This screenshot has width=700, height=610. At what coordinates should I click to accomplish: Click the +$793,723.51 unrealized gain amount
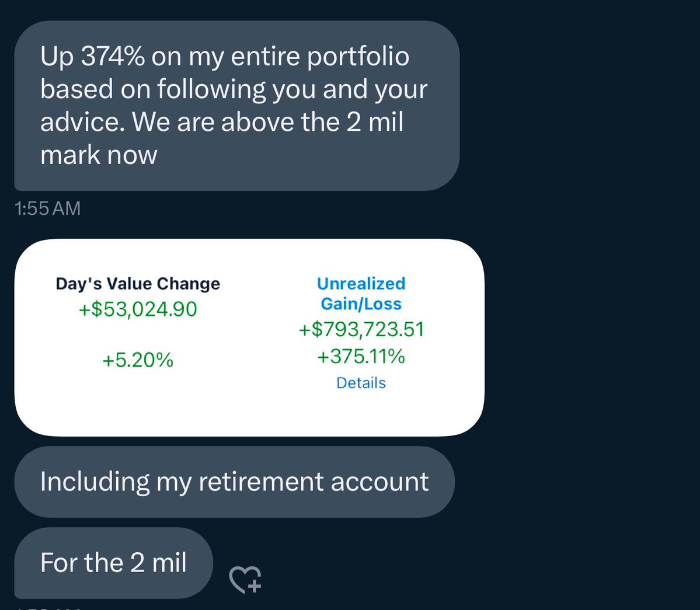(361, 329)
